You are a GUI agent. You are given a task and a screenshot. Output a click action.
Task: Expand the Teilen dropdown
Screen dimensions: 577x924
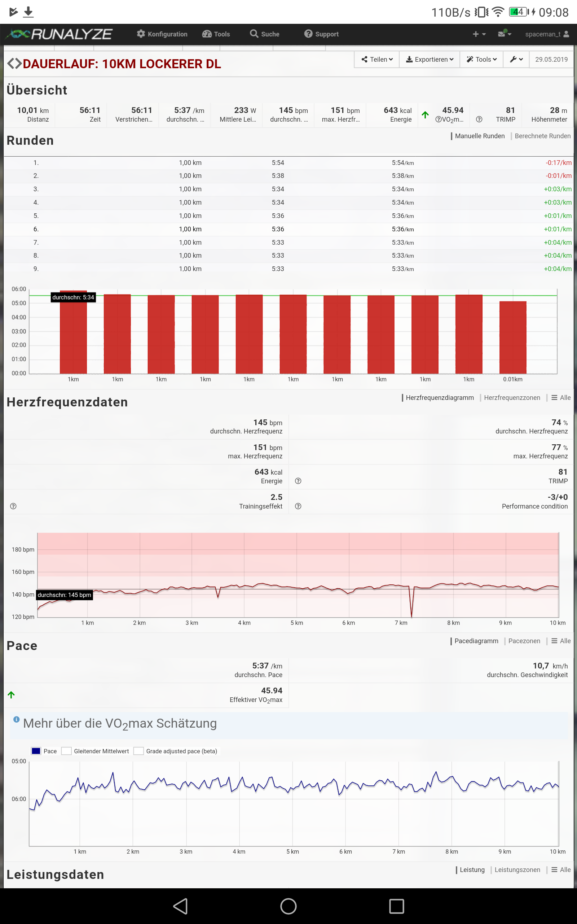[x=376, y=60]
